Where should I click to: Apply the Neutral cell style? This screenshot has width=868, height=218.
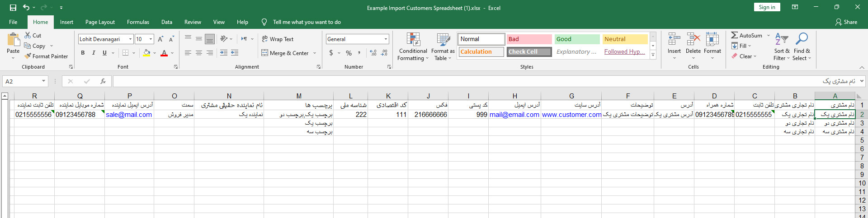coord(625,39)
